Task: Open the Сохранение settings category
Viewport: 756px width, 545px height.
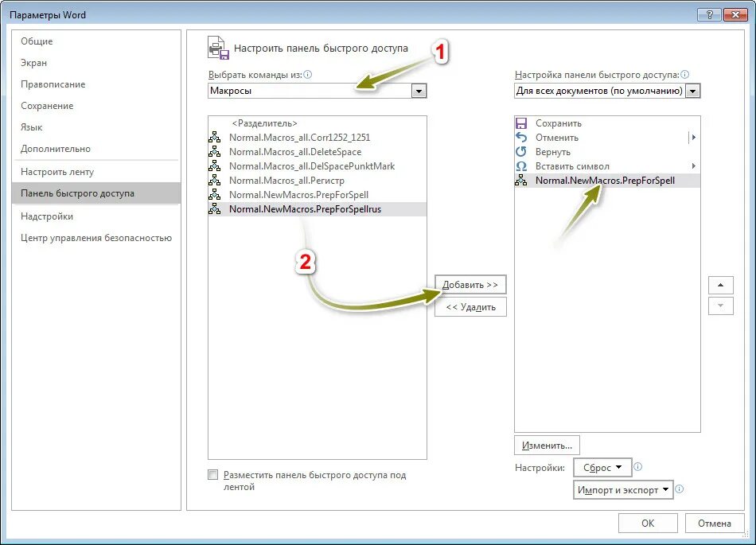Action: (x=96, y=106)
